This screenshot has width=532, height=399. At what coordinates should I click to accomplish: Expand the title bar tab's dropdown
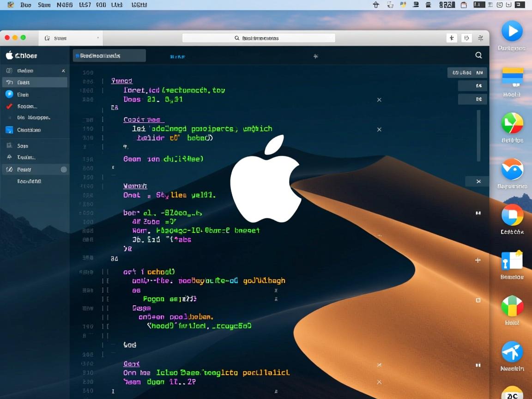pos(98,38)
